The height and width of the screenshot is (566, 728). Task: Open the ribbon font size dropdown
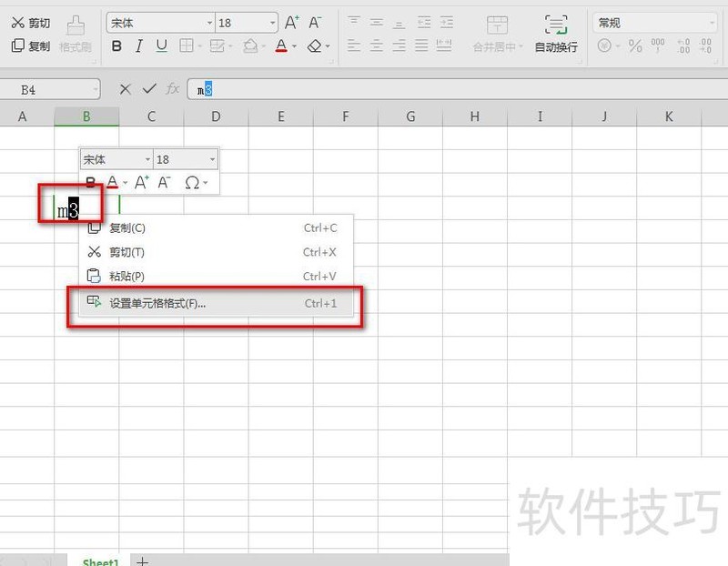[272, 23]
